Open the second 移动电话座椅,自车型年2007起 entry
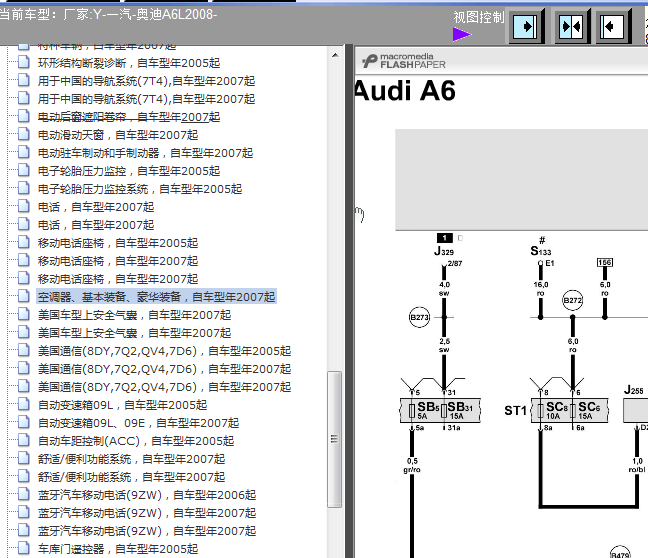648x558 pixels. tap(118, 279)
